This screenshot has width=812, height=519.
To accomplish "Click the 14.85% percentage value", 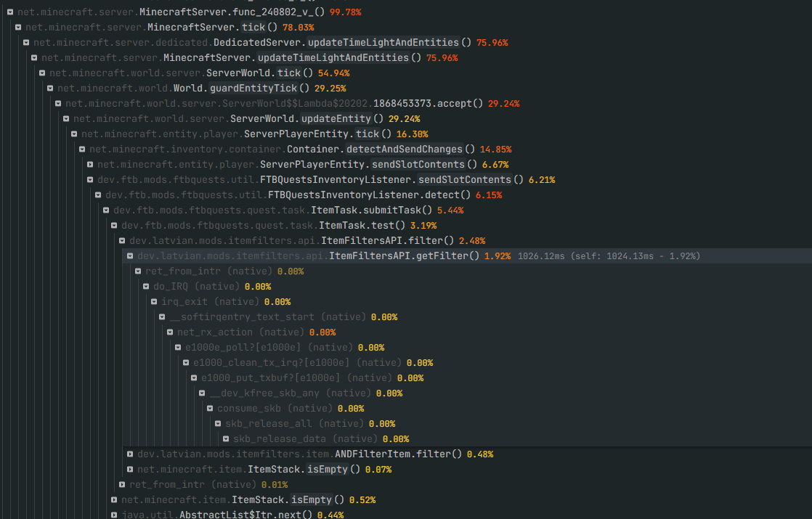I will (495, 149).
